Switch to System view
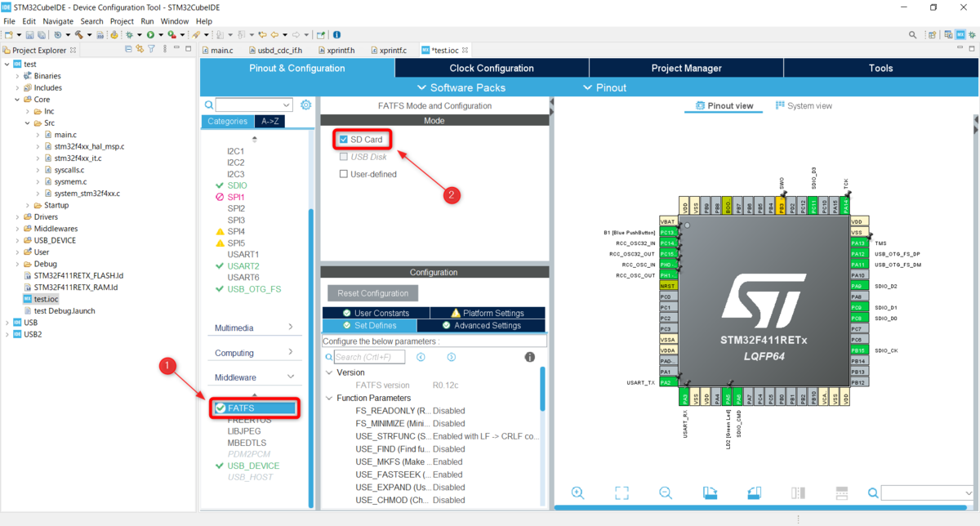The image size is (980, 526). (x=804, y=106)
